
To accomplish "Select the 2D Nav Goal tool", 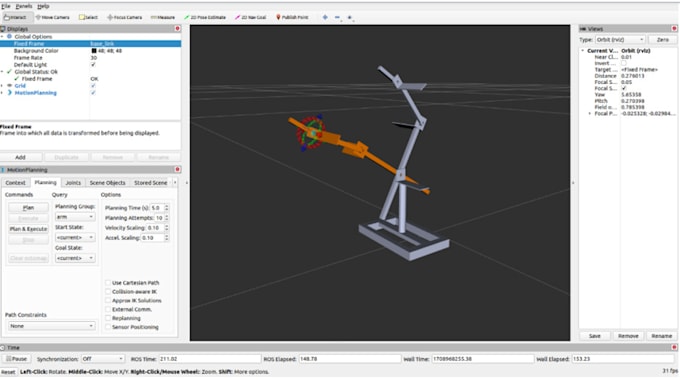I will click(x=251, y=17).
